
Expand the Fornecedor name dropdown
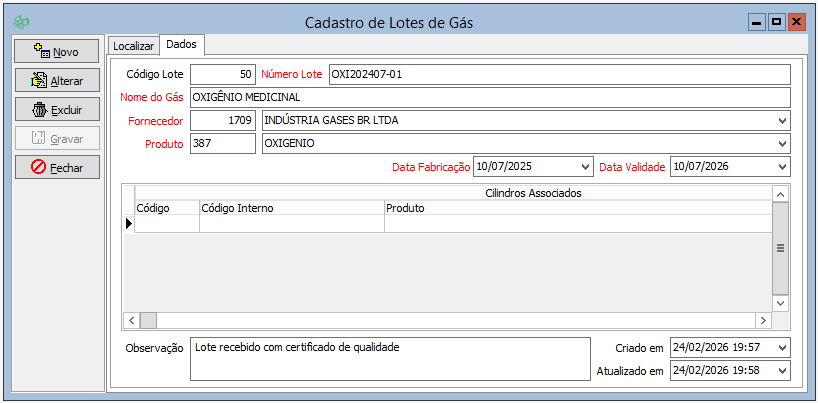(781, 121)
